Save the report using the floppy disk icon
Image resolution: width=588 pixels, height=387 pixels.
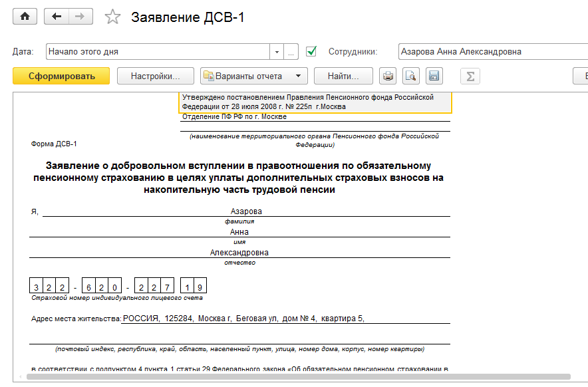[434, 76]
